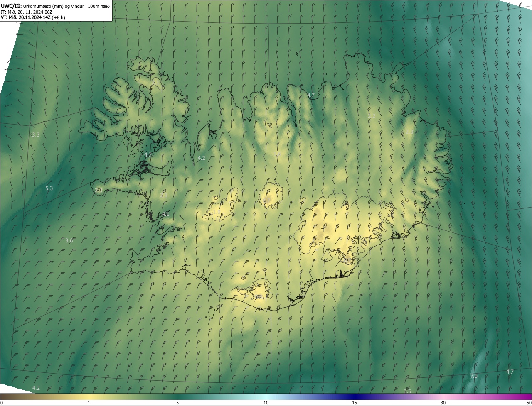Click the 2.2 value label on the map
This screenshot has width=532, height=406.
372,116
